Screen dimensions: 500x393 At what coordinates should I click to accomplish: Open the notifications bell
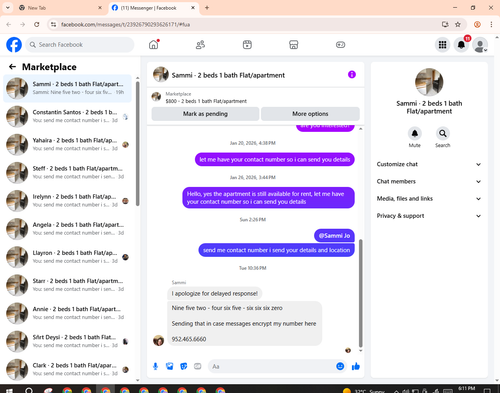coord(461,45)
